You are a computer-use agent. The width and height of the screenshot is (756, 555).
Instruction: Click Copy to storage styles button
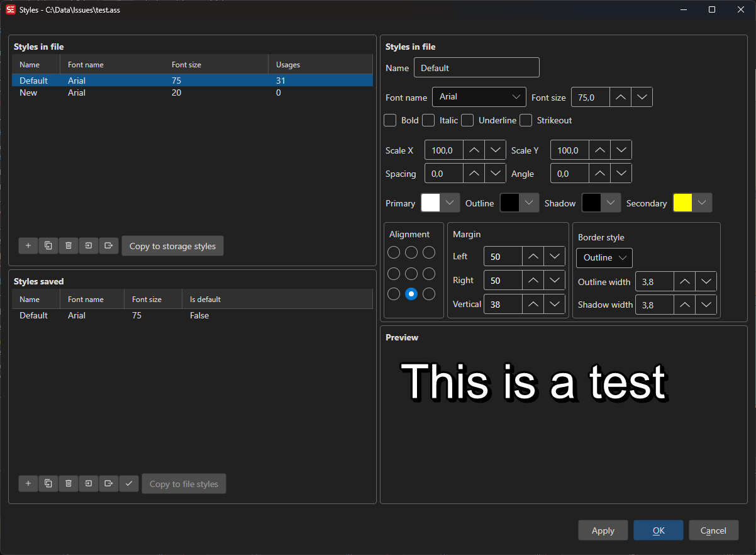172,246
